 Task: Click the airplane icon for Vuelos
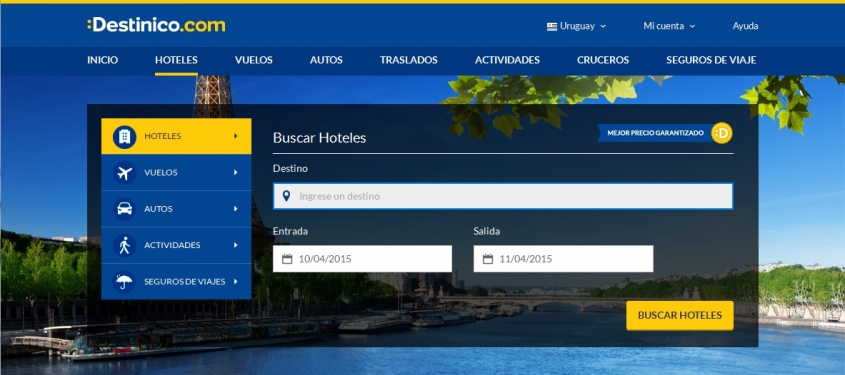124,173
